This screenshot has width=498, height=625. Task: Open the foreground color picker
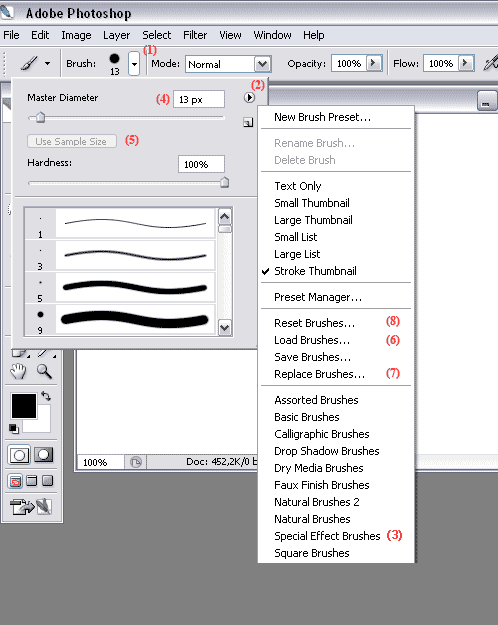[x=24, y=406]
